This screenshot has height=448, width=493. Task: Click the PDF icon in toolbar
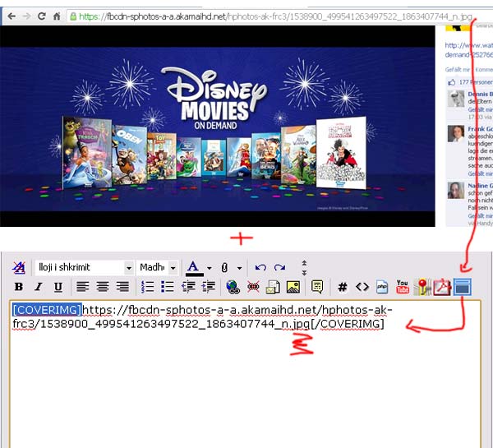pos(442,287)
